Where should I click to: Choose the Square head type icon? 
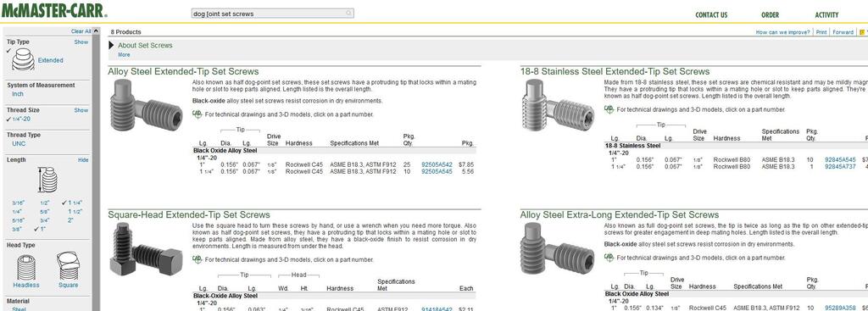(68, 266)
